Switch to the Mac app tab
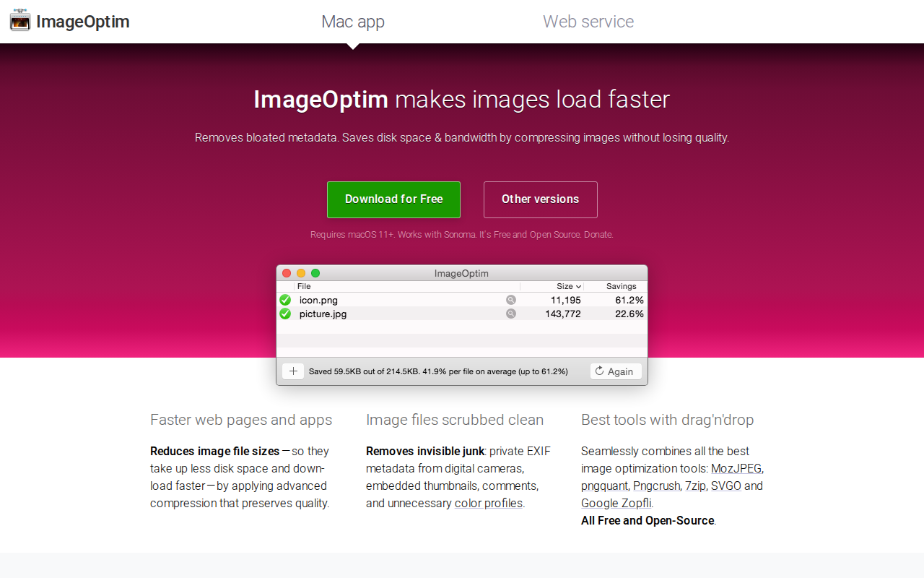This screenshot has width=924, height=578. pos(353,22)
